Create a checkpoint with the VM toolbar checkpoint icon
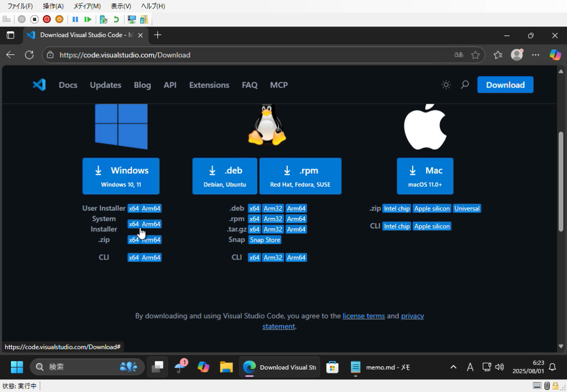The height and width of the screenshot is (392, 567). [x=103, y=19]
